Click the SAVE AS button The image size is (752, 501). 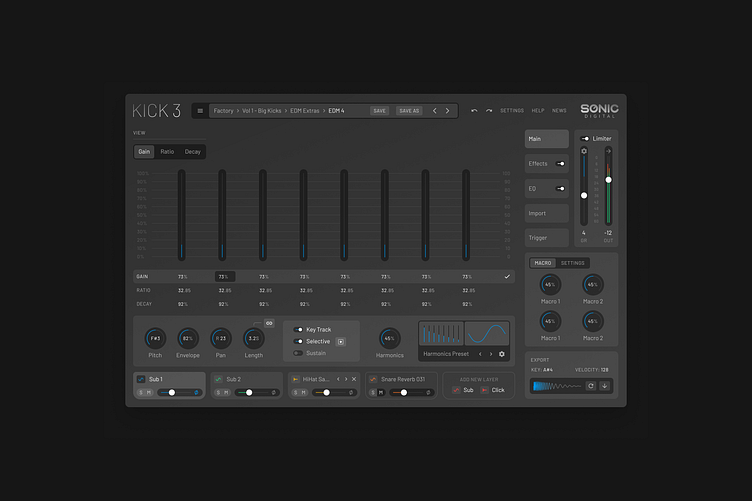pos(409,111)
